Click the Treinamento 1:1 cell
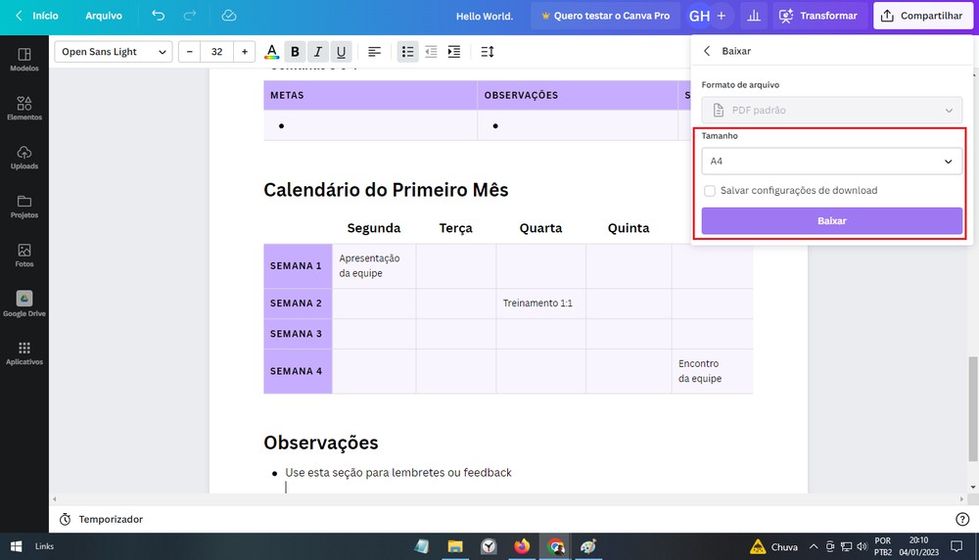The image size is (979, 560). tap(540, 303)
